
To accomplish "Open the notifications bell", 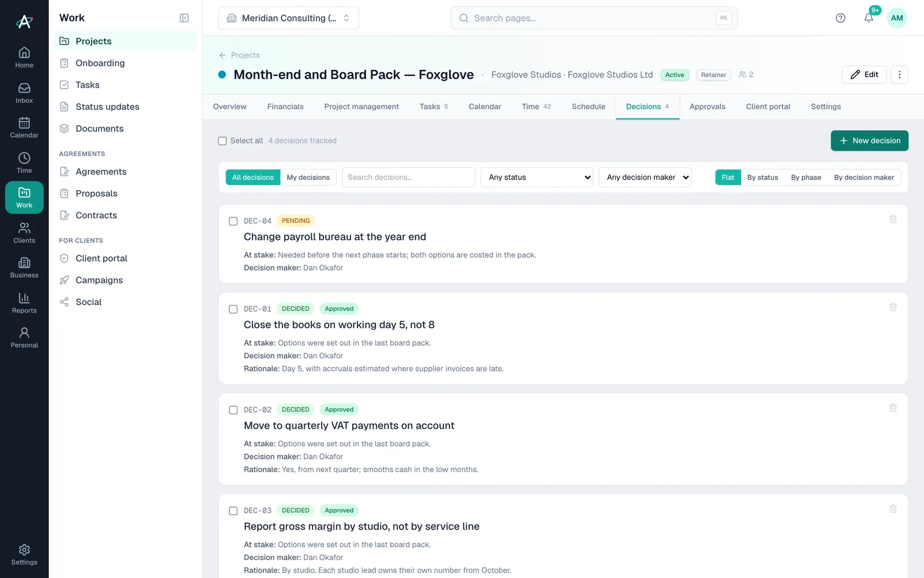I will pyautogui.click(x=869, y=18).
